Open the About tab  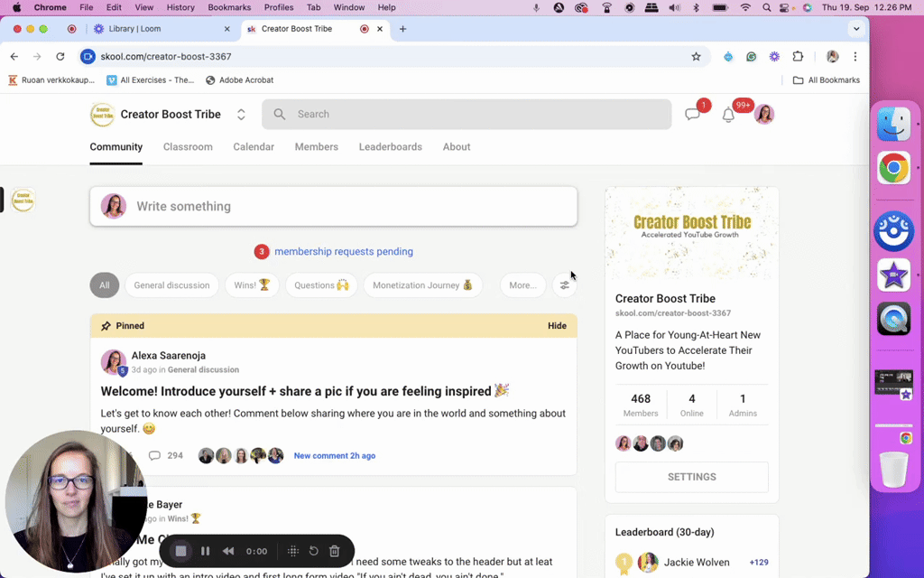point(457,147)
